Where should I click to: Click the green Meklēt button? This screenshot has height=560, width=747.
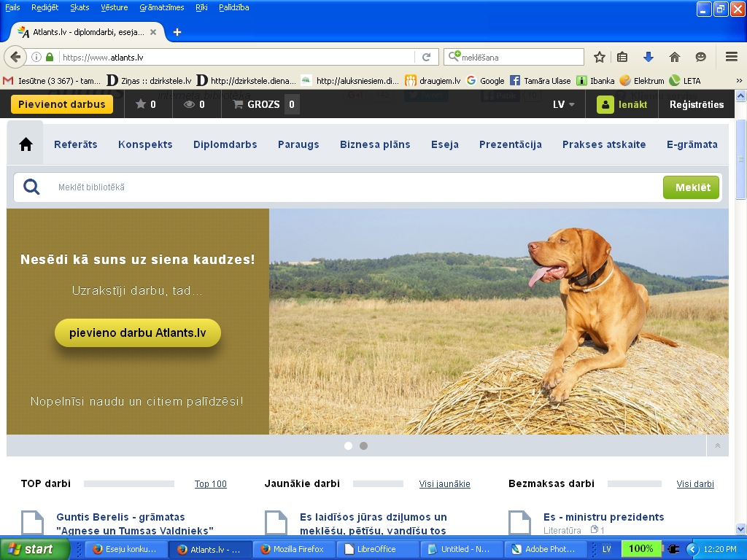coord(691,187)
